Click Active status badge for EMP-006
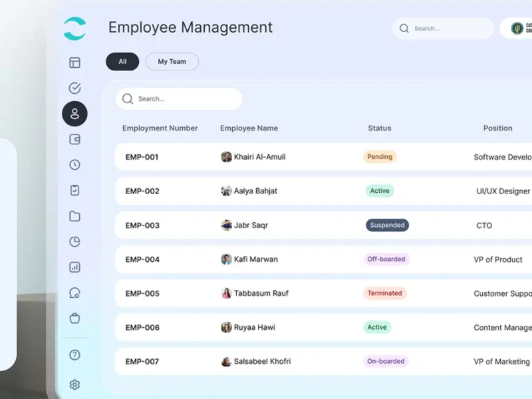Image resolution: width=532 pixels, height=399 pixels. (377, 327)
